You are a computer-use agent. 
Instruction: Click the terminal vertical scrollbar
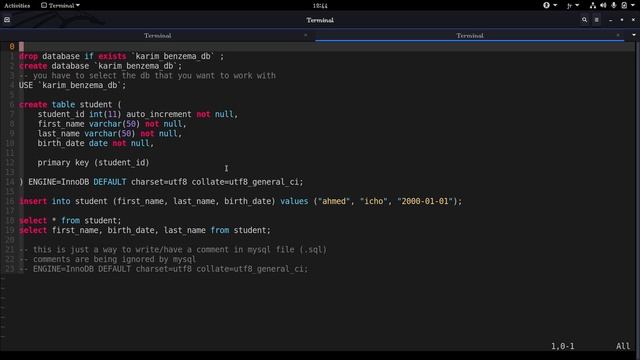pyautogui.click(x=637, y=196)
